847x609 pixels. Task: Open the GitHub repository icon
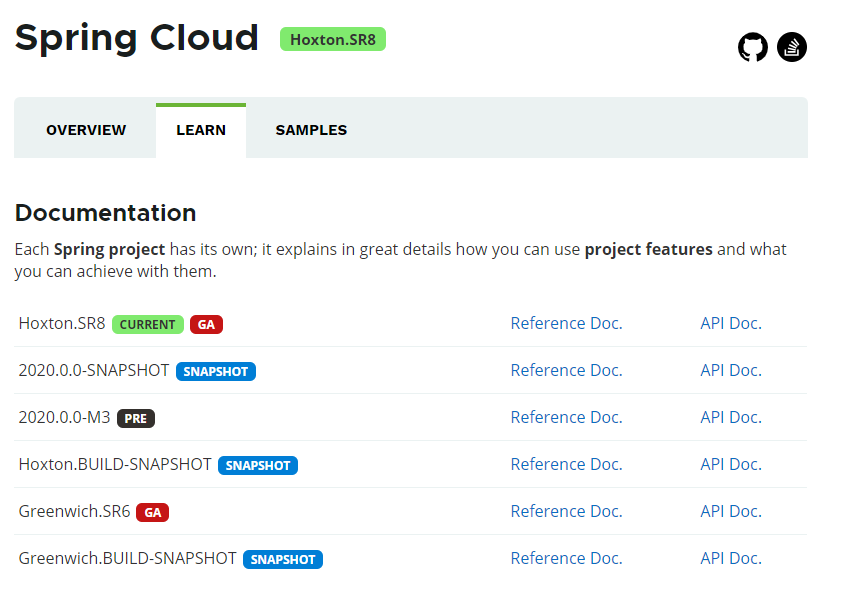[752, 47]
